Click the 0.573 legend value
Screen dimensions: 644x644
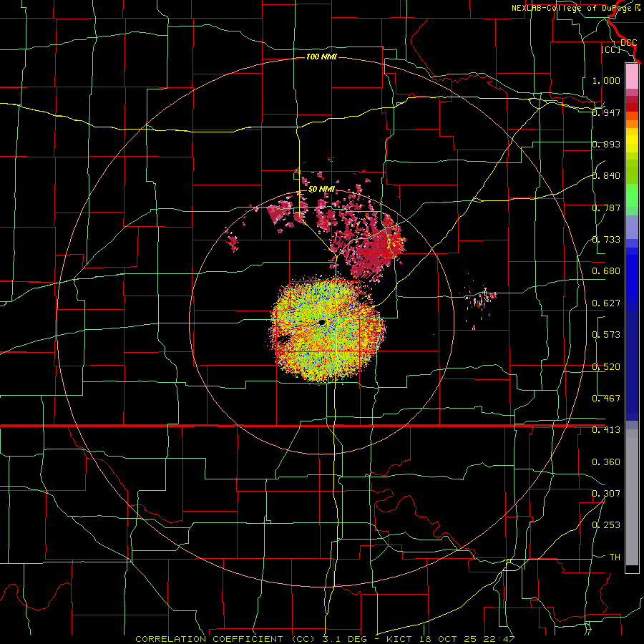click(606, 335)
